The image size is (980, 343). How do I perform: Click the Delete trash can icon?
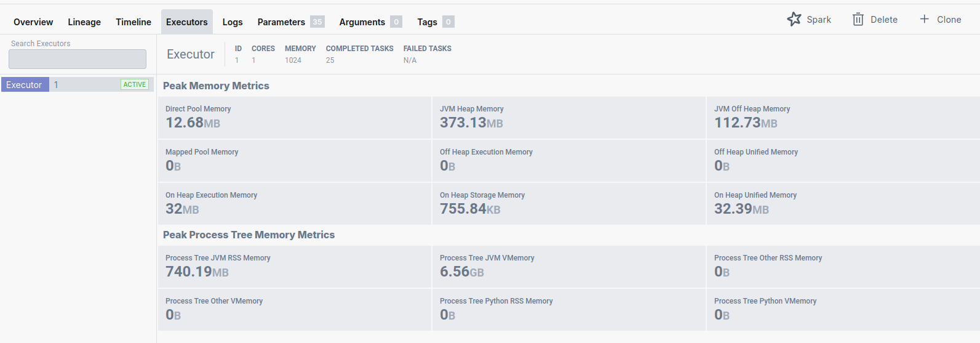click(x=858, y=20)
